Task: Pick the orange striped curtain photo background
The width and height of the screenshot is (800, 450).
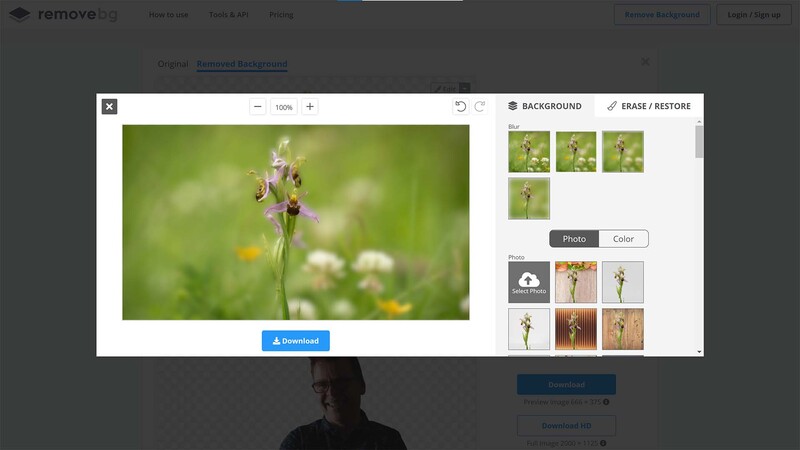Action: click(576, 329)
